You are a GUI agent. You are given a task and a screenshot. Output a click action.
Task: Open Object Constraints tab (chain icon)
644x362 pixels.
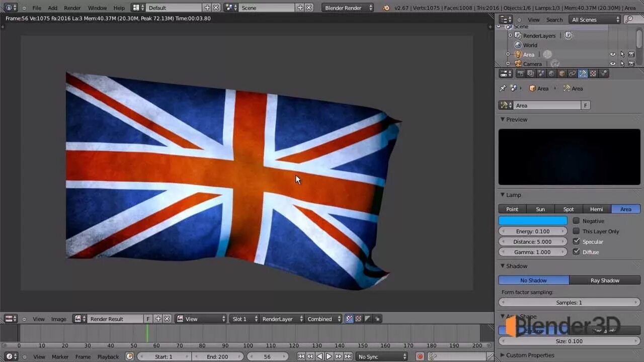click(572, 73)
